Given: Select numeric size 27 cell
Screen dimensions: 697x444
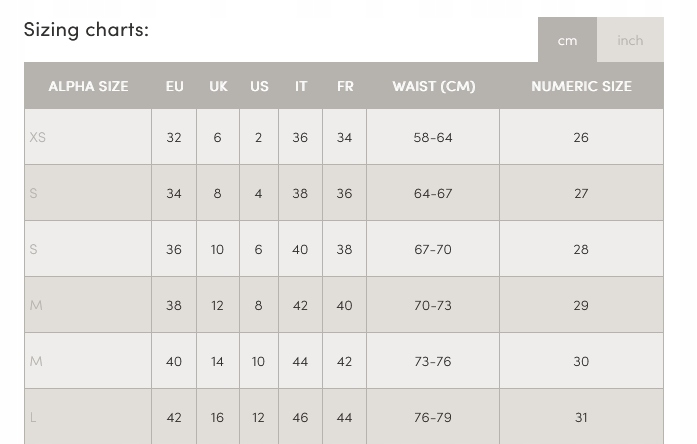Looking at the screenshot, I should click(x=581, y=193).
